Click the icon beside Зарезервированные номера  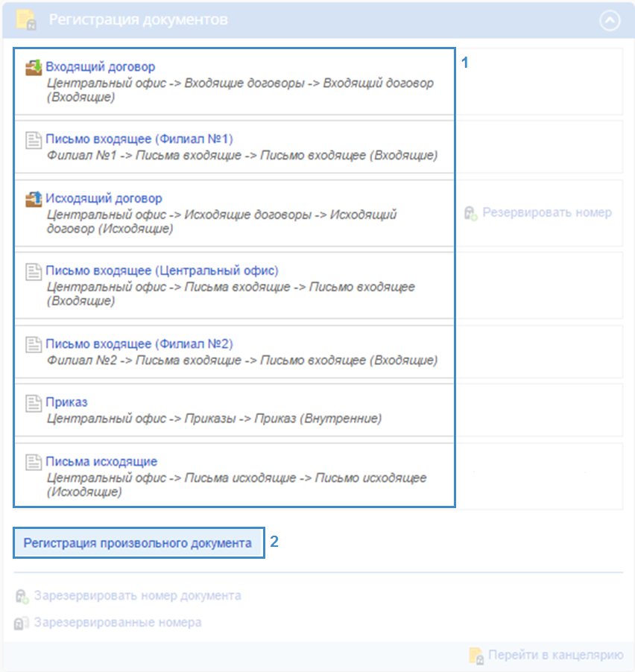click(x=22, y=623)
